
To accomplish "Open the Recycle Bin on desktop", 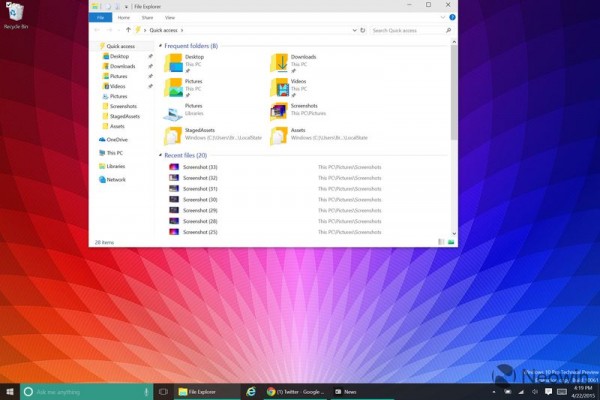I will pyautogui.click(x=14, y=14).
